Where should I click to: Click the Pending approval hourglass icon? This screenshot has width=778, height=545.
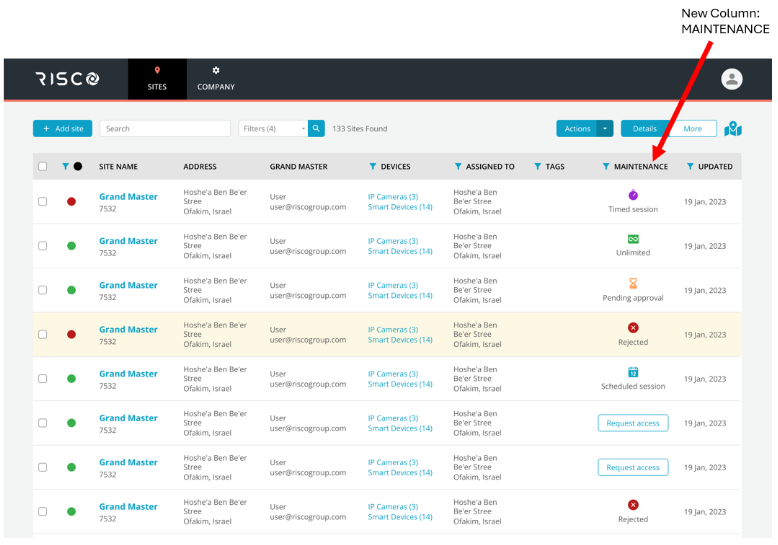coord(633,284)
